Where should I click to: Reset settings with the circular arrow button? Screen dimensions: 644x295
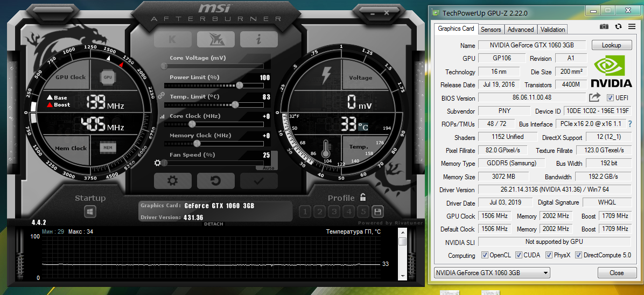pos(215,181)
